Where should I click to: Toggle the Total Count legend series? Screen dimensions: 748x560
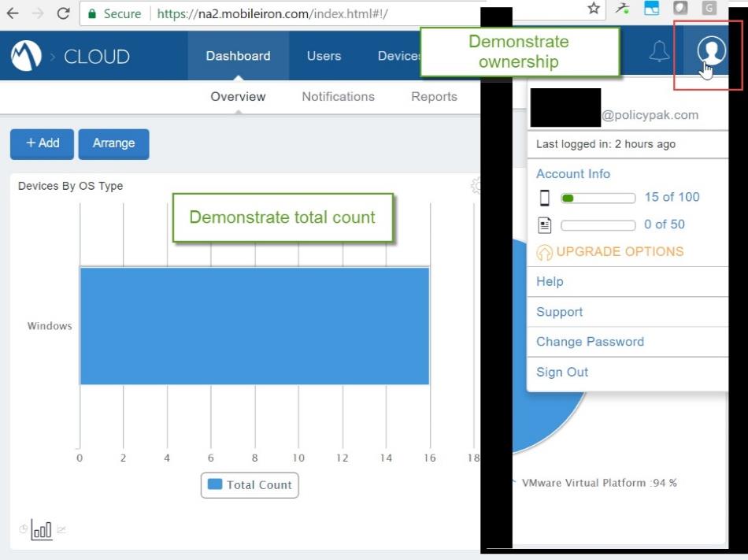250,485
